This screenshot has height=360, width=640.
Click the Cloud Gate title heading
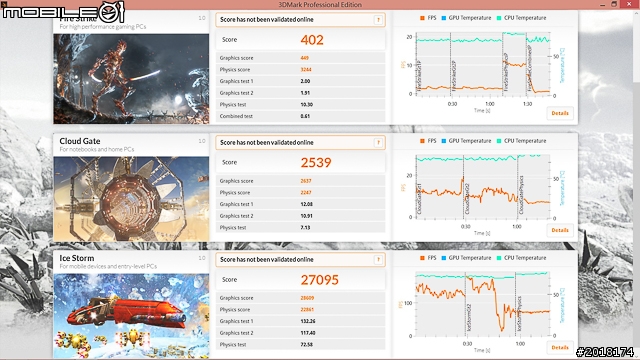click(80, 141)
